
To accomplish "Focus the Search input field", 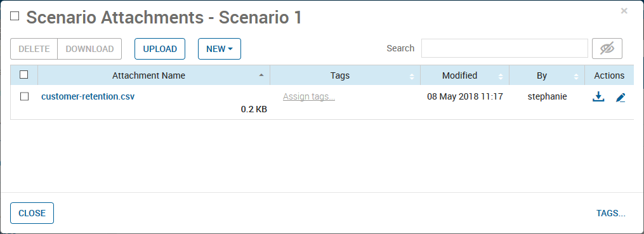I will tap(505, 48).
